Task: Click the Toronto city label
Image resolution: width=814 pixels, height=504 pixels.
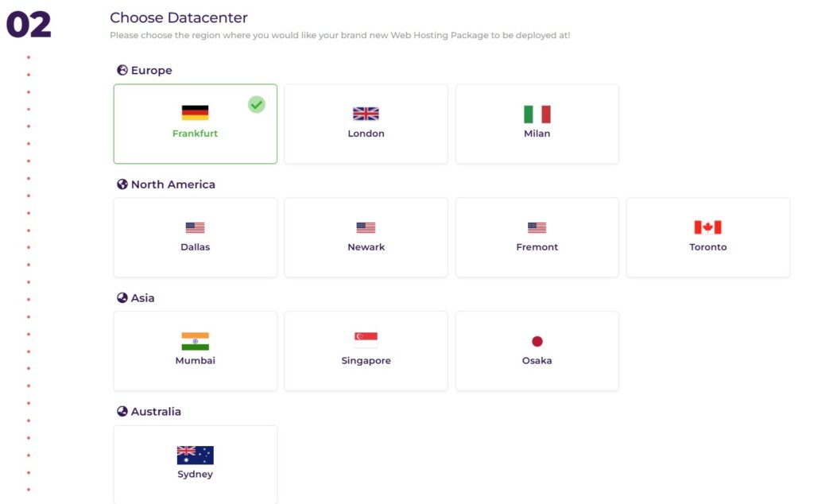Action: (x=707, y=247)
